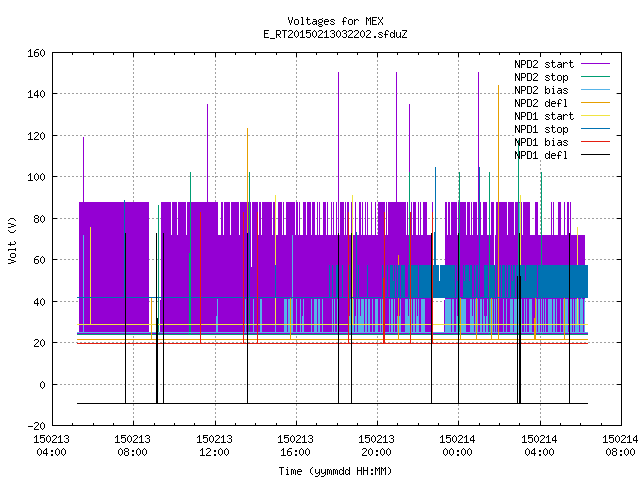The height and width of the screenshot is (480, 640).
Task: Click the 100 y-axis tick label
Action: [x=36, y=178]
